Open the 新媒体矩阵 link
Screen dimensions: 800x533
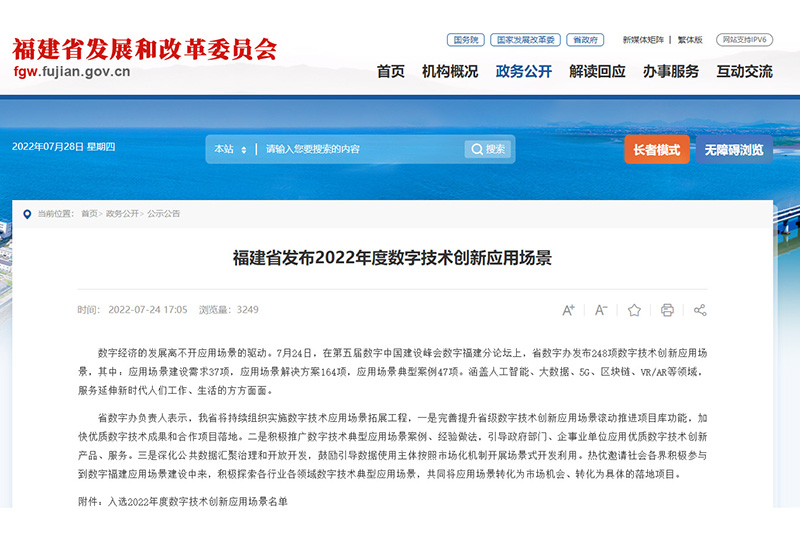(643, 40)
